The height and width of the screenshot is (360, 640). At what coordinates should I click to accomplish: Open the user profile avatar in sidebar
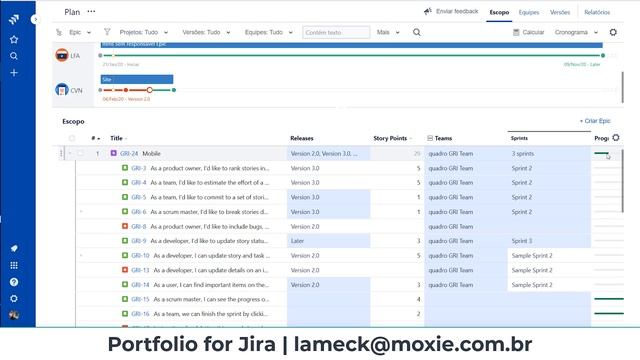[x=14, y=315]
